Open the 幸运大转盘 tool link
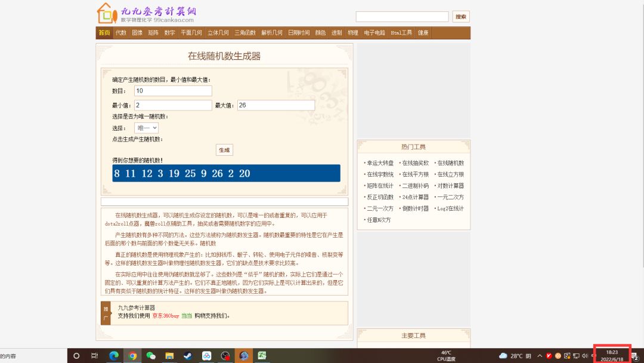 tap(380, 163)
